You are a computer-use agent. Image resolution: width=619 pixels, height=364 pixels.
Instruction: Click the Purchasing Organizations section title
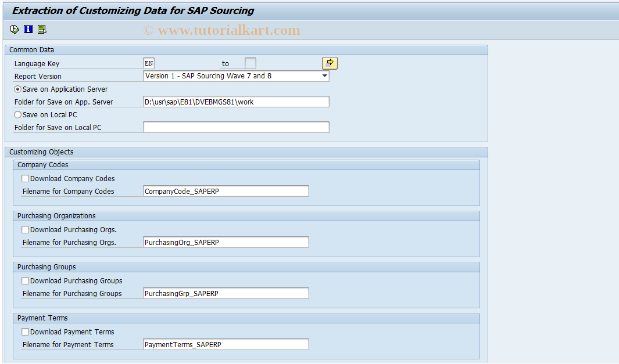tap(56, 216)
